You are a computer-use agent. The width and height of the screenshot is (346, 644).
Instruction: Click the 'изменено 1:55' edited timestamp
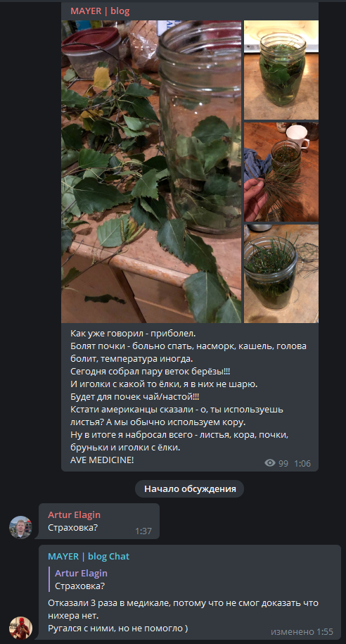click(x=302, y=631)
